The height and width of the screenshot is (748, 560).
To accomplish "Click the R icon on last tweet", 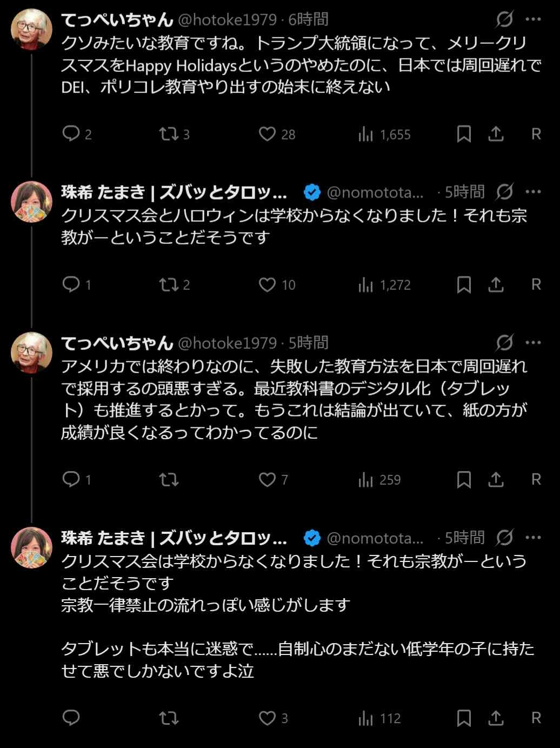I will tap(536, 718).
